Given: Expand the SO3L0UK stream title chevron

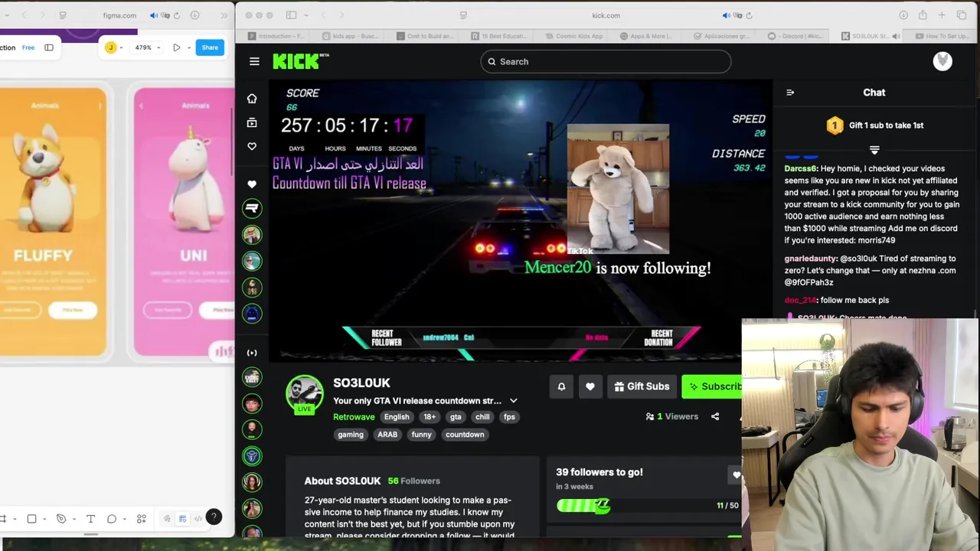Looking at the screenshot, I should point(514,401).
